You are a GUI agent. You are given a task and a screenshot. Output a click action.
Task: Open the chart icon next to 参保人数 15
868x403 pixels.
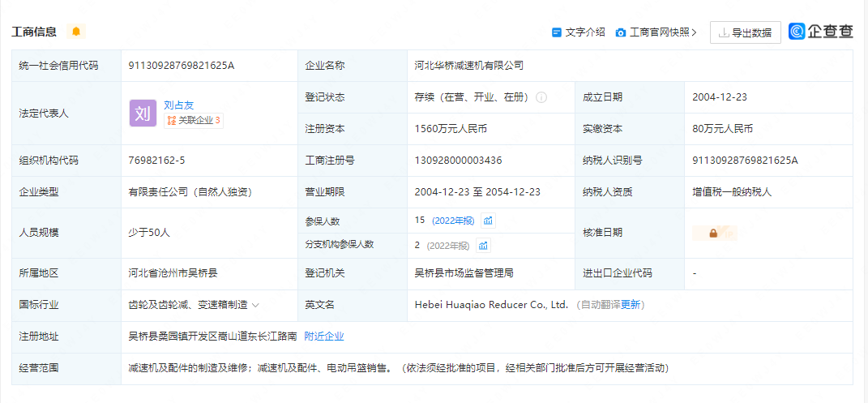pos(488,221)
